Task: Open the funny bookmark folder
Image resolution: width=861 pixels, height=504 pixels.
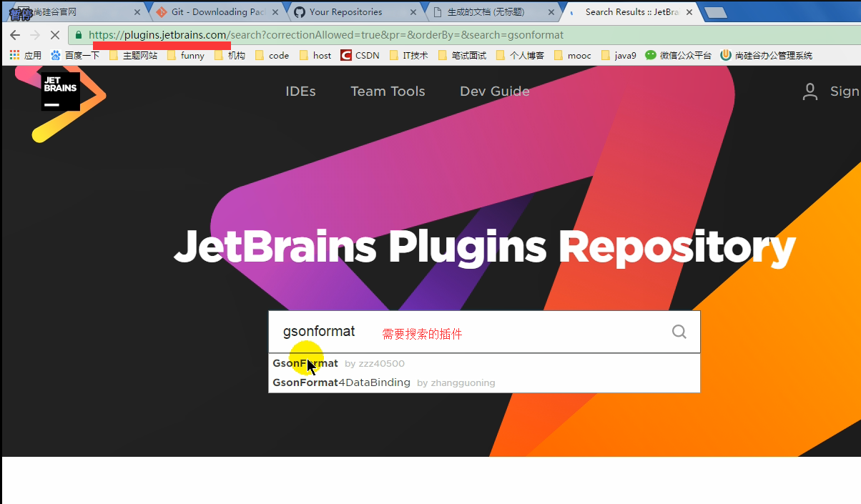Action: point(186,55)
